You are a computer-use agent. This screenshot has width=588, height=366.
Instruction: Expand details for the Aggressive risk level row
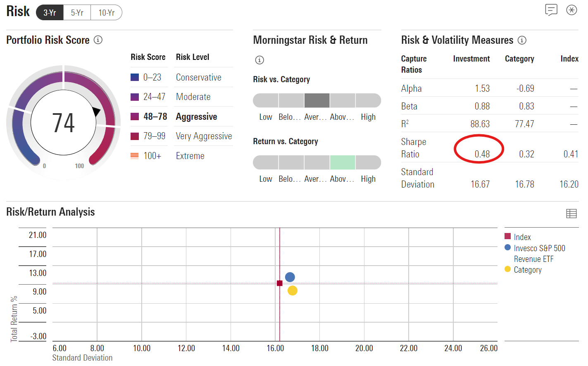(x=197, y=116)
